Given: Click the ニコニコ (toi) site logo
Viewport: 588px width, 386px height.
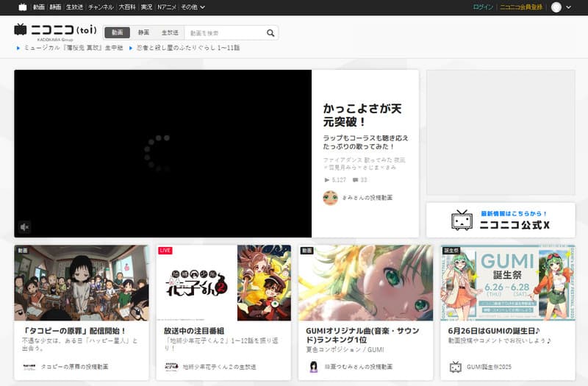Looking at the screenshot, I should click(x=55, y=30).
